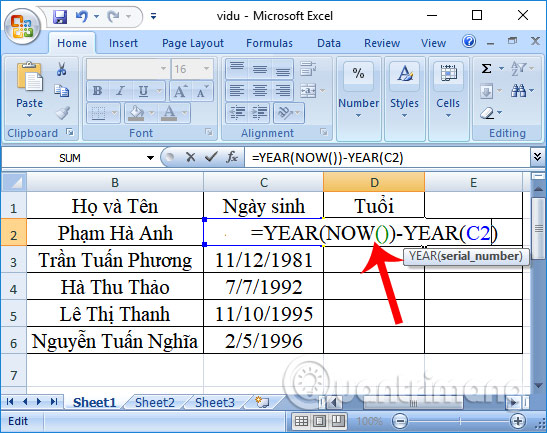Open Alignment dialog box launcher
The height and width of the screenshot is (433, 547).
324,132
